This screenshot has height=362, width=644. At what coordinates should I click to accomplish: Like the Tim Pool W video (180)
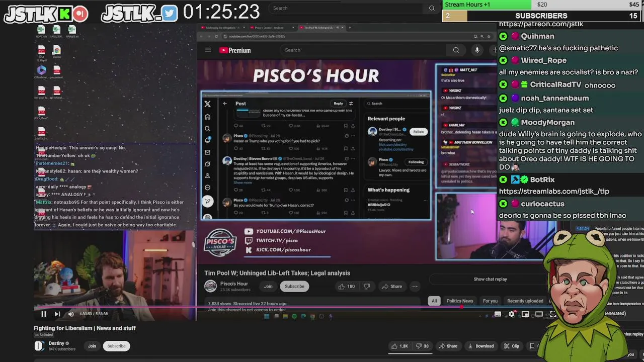click(x=347, y=287)
